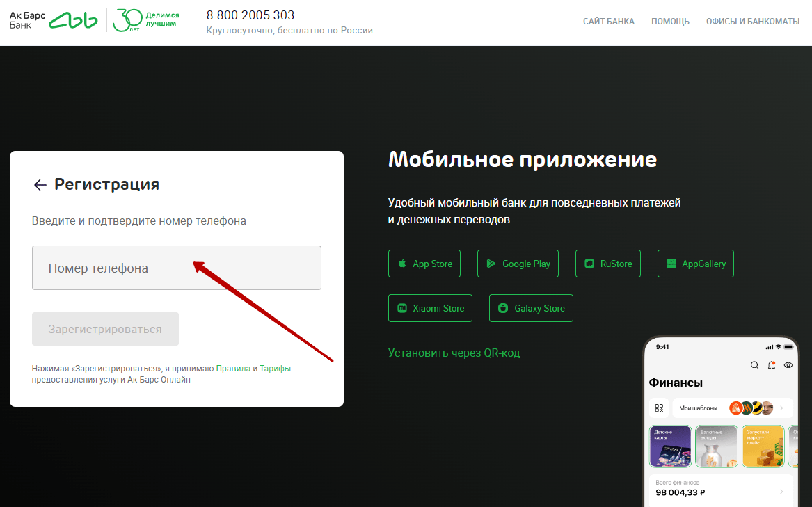This screenshot has width=812, height=507.
Task: Tap the search magnifier icon in phone mockup
Action: [754, 365]
